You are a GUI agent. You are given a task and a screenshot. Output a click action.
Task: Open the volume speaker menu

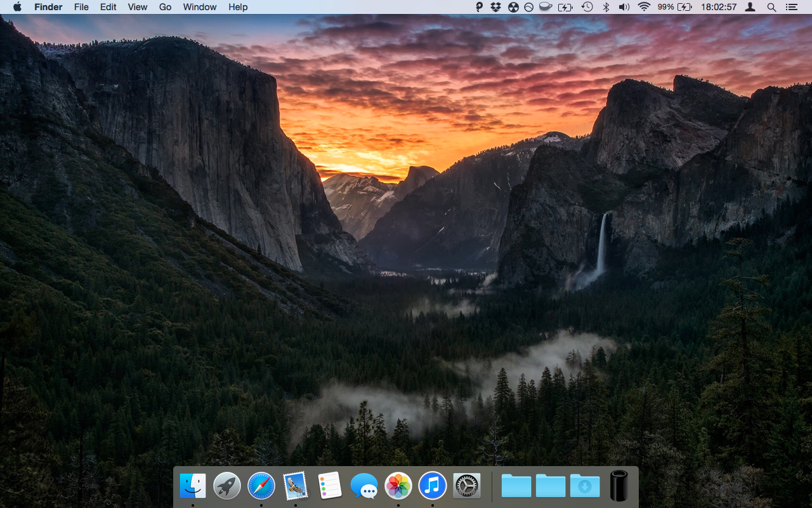click(624, 7)
